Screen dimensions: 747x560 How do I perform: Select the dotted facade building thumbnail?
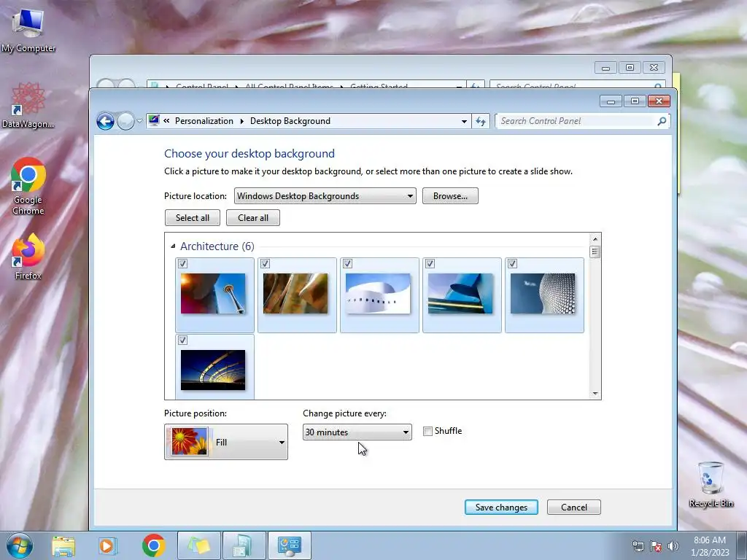coord(543,293)
